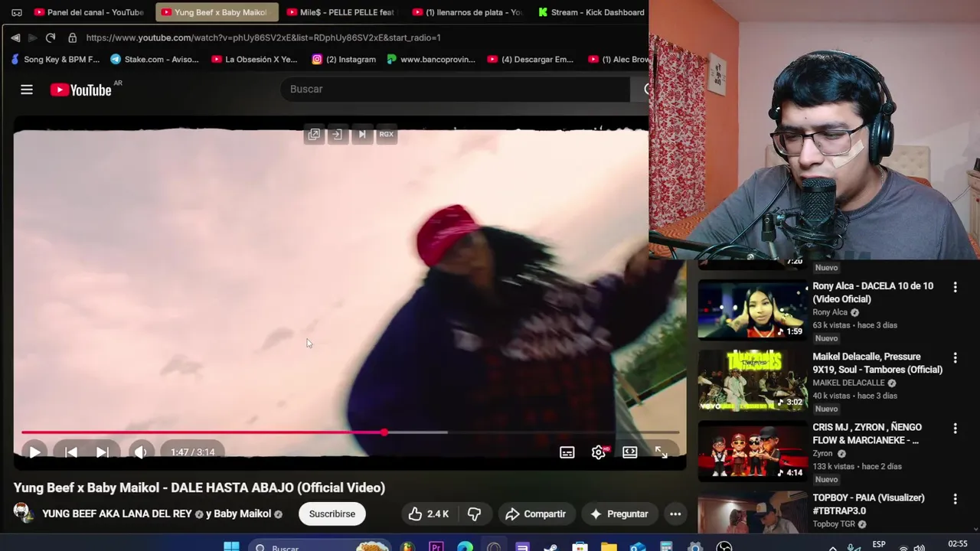The height and width of the screenshot is (551, 980).
Task: Skip to the previous video
Action: 70,452
